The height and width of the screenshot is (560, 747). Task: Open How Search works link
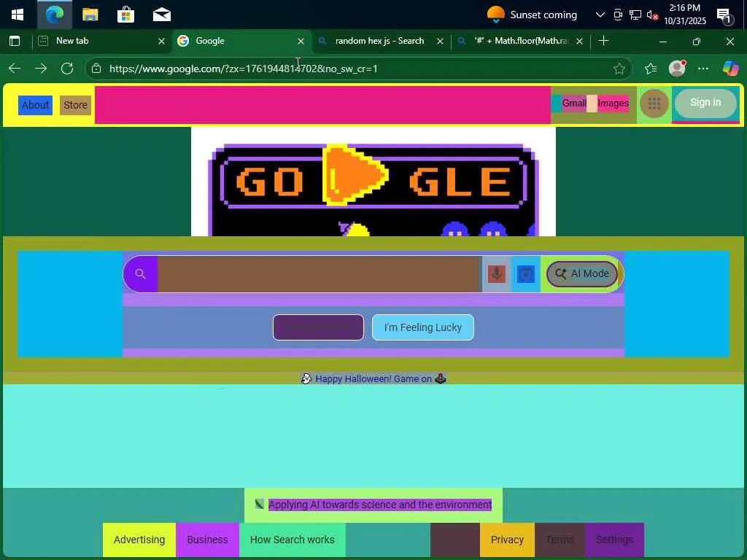pyautogui.click(x=292, y=540)
